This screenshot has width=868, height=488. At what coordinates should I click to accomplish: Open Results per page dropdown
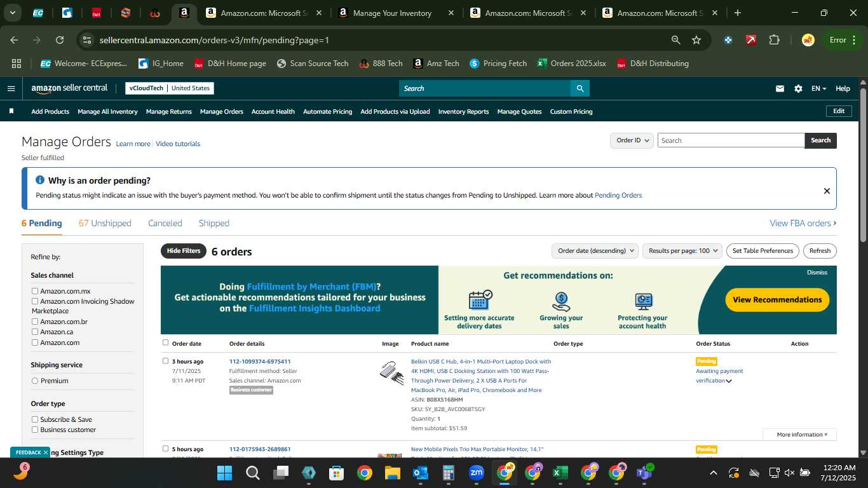coord(682,251)
